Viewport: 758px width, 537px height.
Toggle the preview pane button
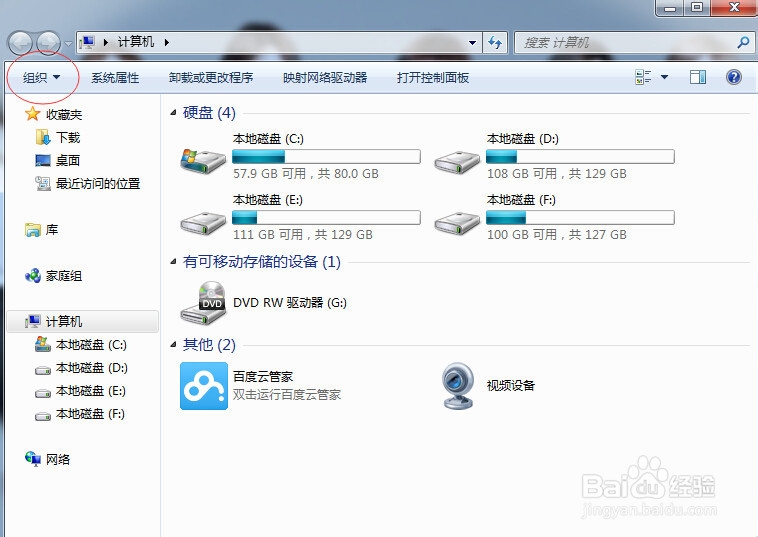[x=698, y=77]
